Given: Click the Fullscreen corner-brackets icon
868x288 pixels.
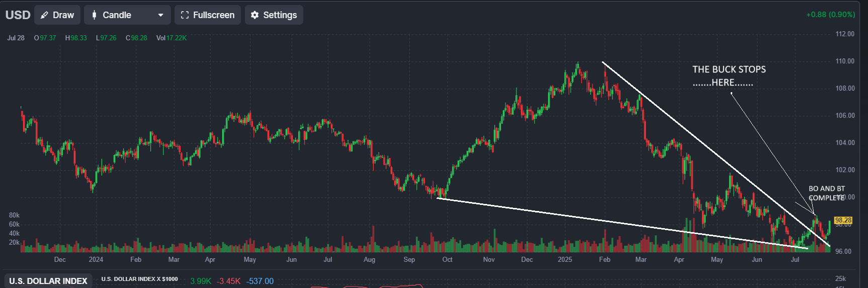Looking at the screenshot, I should click(x=185, y=15).
